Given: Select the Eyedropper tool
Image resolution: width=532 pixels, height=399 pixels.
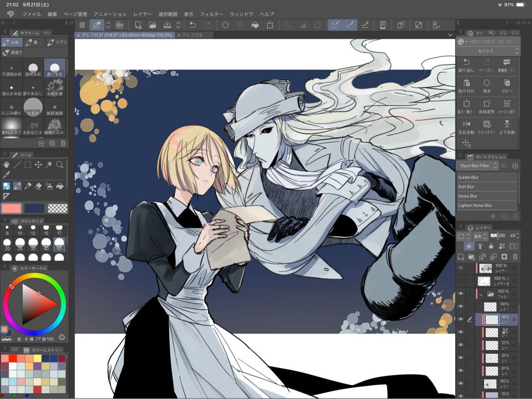Looking at the screenshot, I should pyautogui.click(x=6, y=174).
